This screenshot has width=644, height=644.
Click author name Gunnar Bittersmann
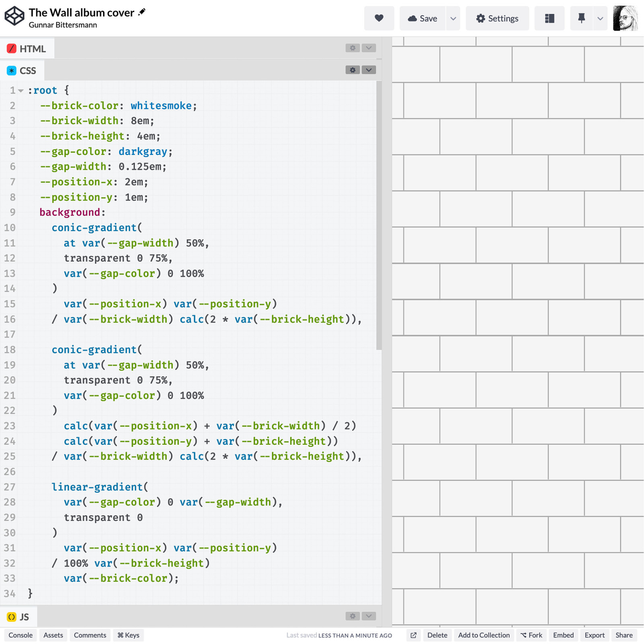63,25
